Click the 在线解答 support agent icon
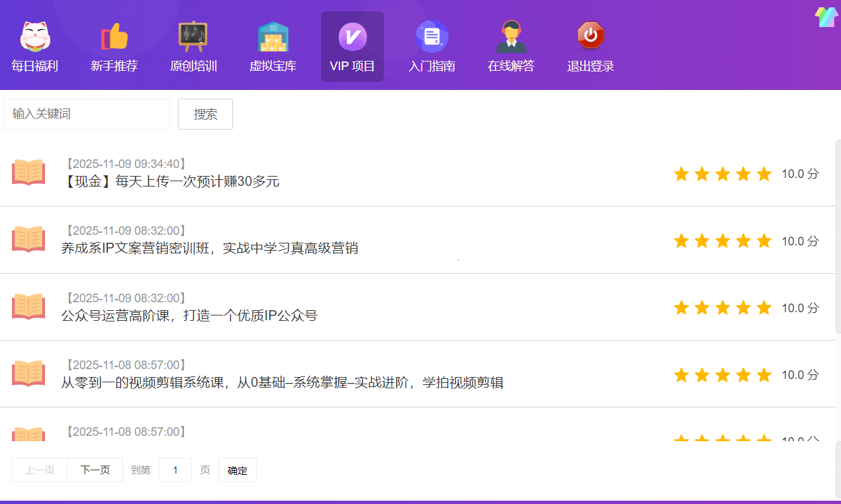The image size is (841, 504). pyautogui.click(x=511, y=38)
